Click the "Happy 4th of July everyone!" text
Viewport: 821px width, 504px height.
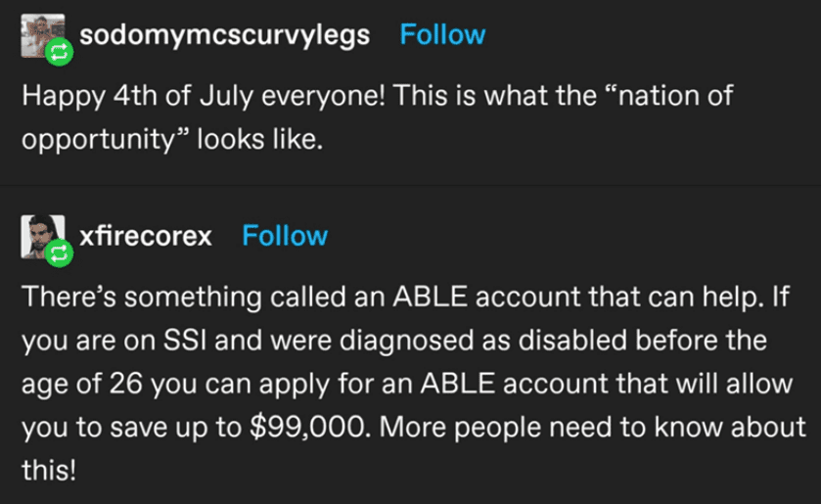[204, 96]
